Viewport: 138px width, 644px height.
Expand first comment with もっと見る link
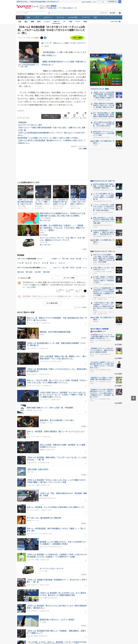pyautogui.click(x=32, y=287)
